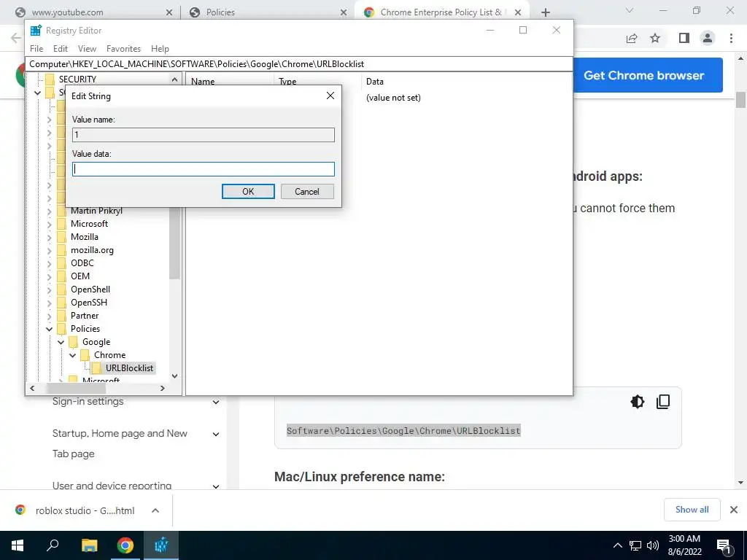Toggle dark theme on the code snippet
Viewport: 747px width, 560px height.
click(638, 402)
